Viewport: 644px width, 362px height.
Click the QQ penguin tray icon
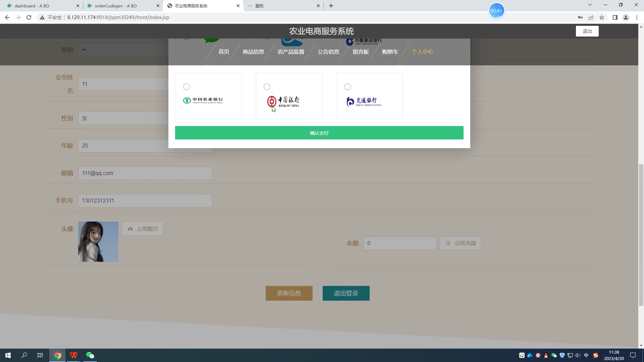click(x=546, y=355)
